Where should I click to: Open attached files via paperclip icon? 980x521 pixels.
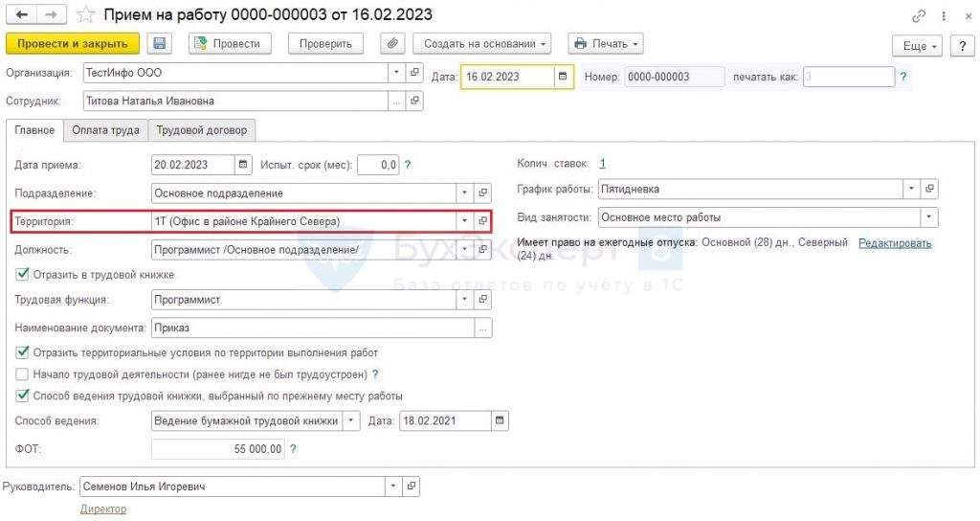click(392, 44)
